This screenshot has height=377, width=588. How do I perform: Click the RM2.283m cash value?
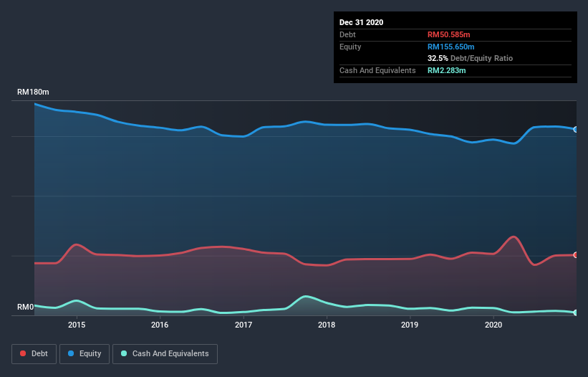[447, 70]
